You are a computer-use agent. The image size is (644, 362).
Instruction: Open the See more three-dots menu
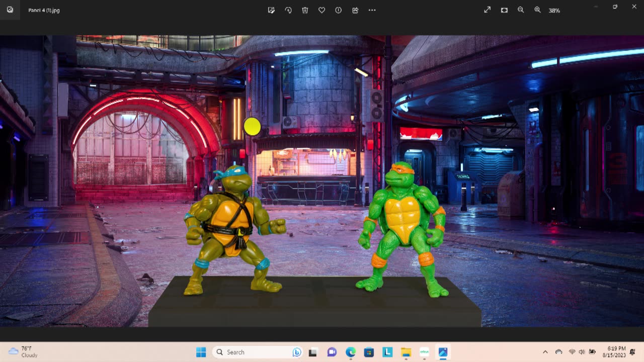[372, 10]
